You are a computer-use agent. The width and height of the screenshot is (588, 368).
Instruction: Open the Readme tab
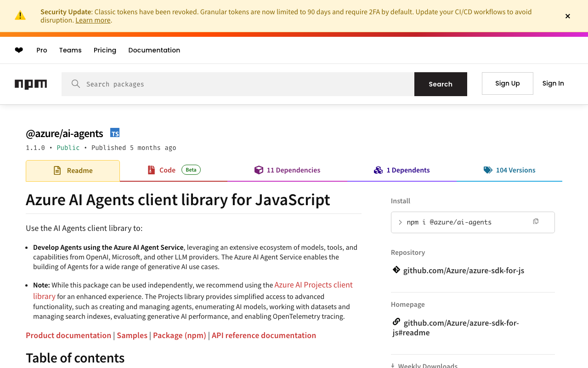73,171
